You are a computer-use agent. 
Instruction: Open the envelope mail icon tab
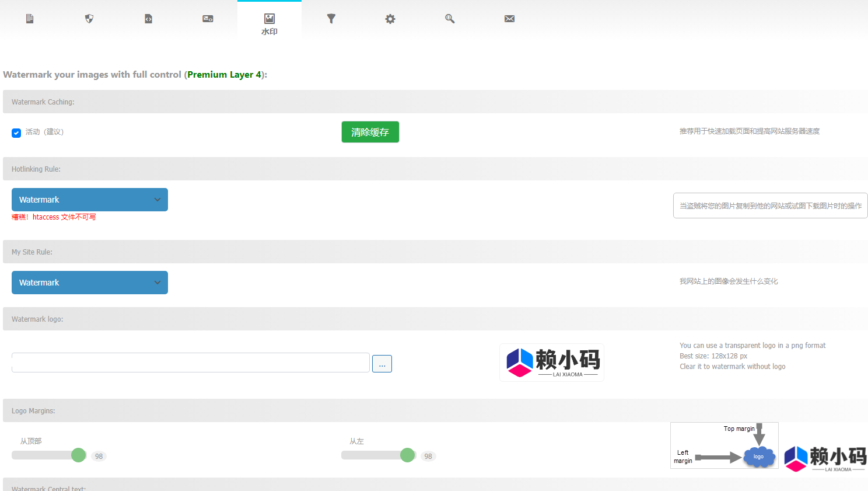pyautogui.click(x=509, y=19)
